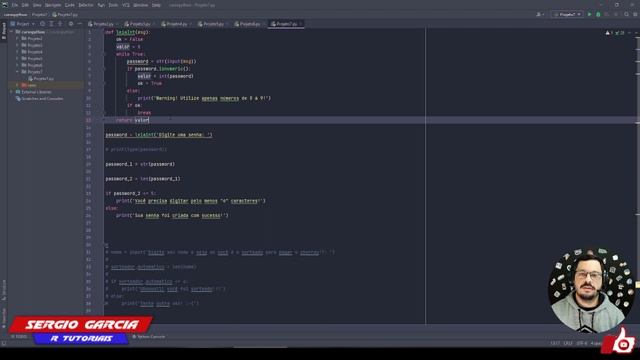The width and height of the screenshot is (640, 360).
Task: Hide the Project panel with the minus icon
Action: point(79,24)
